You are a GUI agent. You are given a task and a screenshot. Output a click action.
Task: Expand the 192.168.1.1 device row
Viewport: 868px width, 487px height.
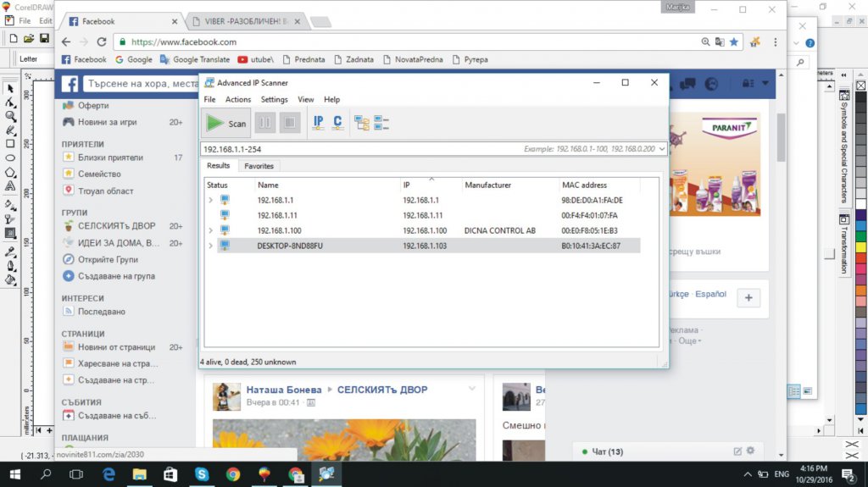[x=211, y=201]
